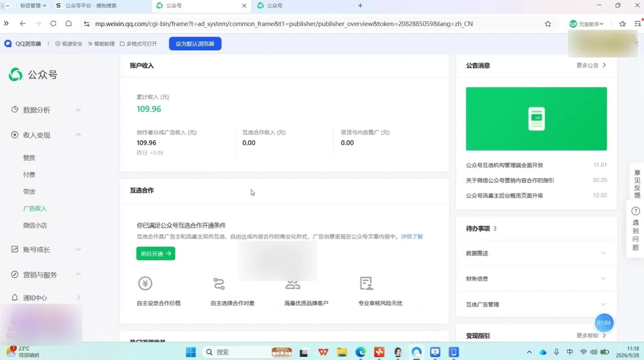
Task: Expand the 财务信息 todo item
Action: [x=603, y=279]
